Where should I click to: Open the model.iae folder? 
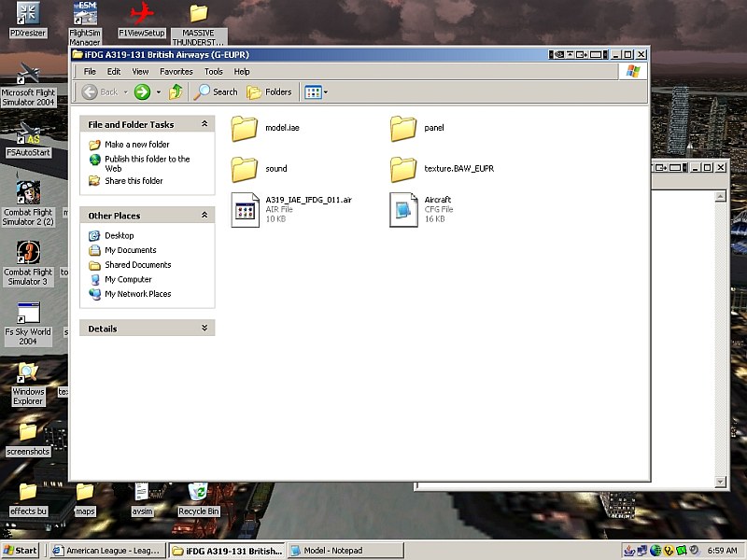245,128
